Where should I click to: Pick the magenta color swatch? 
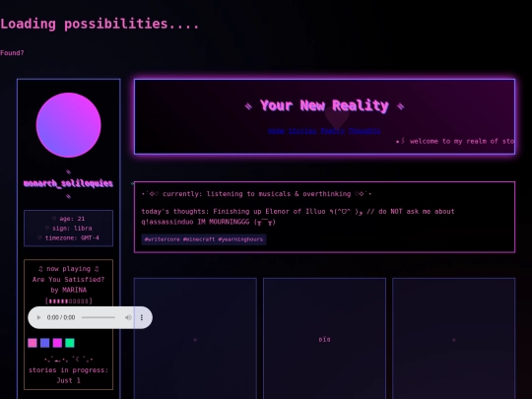(x=57, y=343)
